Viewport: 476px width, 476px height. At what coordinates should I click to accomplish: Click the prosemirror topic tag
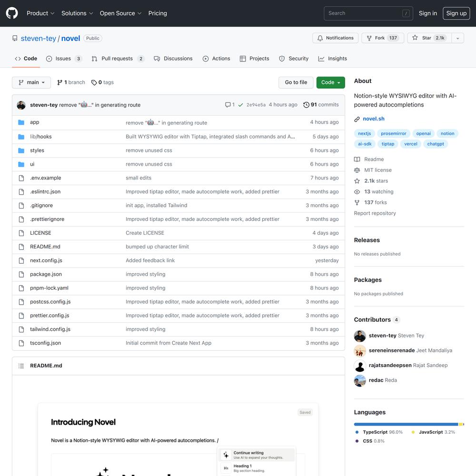pyautogui.click(x=394, y=134)
